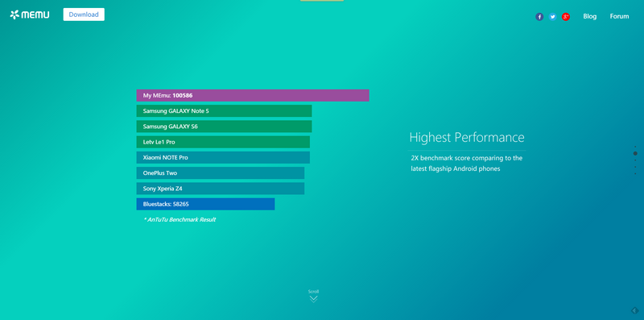Click the Scroll down chevron arrow

(x=313, y=299)
